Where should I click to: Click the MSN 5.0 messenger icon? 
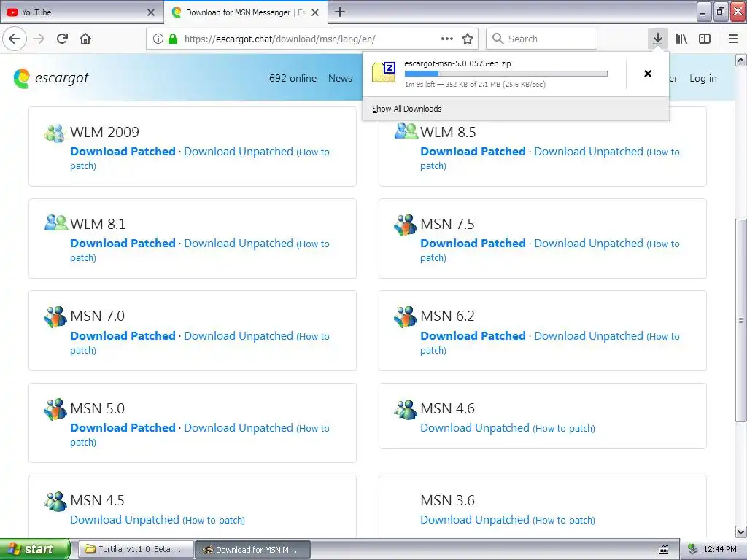click(55, 409)
